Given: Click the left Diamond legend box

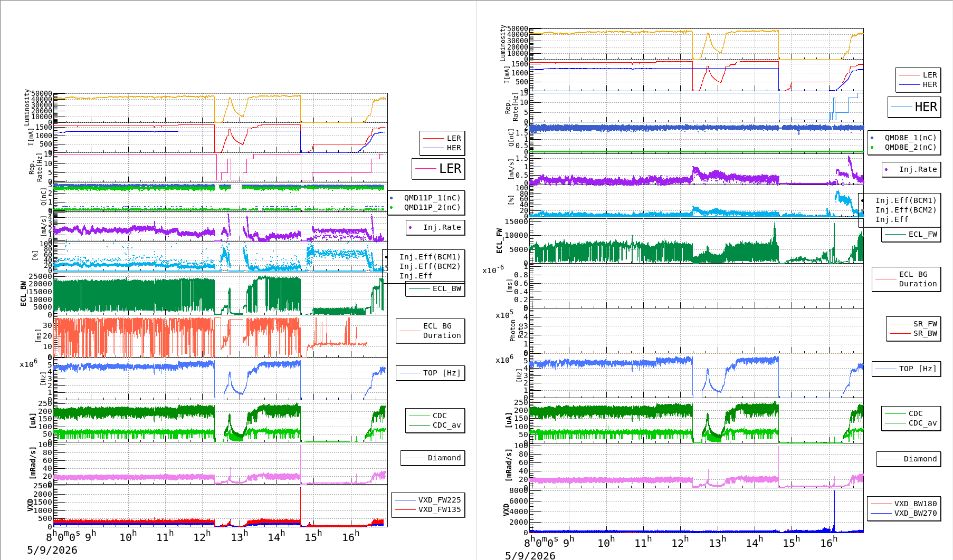Looking at the screenshot, I should click(x=433, y=458).
